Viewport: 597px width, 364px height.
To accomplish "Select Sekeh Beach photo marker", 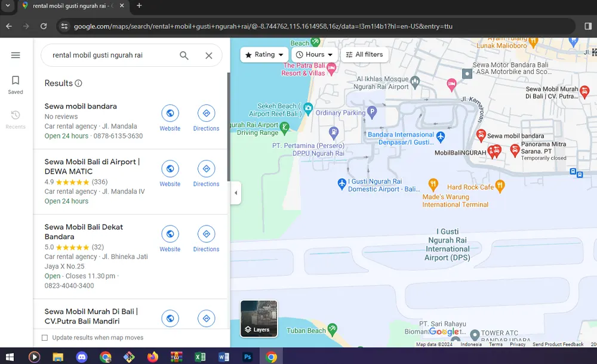I will click(x=309, y=108).
